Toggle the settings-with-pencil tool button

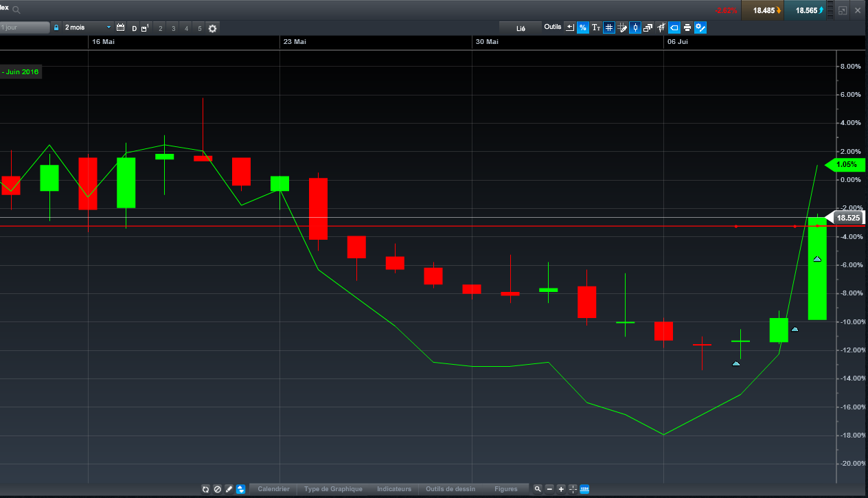point(700,27)
